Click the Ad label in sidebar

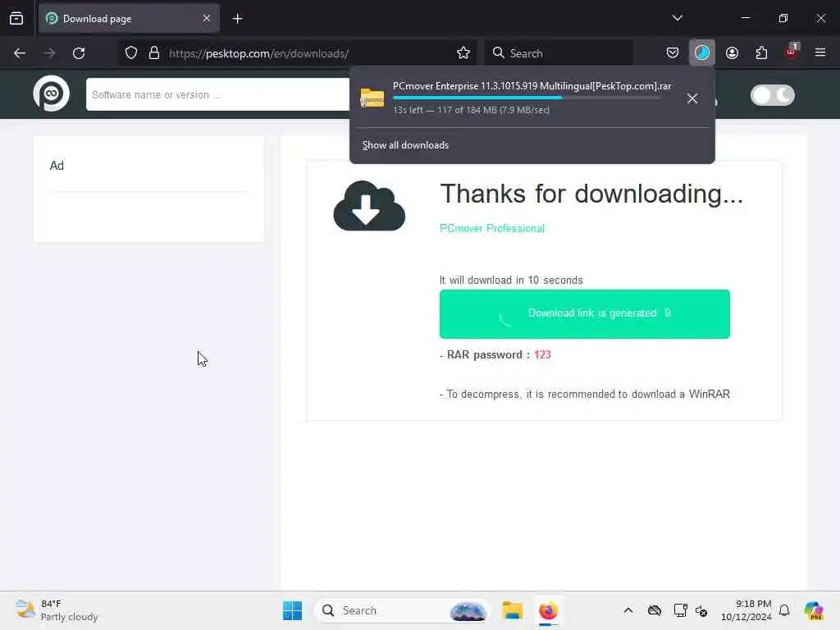pos(57,166)
